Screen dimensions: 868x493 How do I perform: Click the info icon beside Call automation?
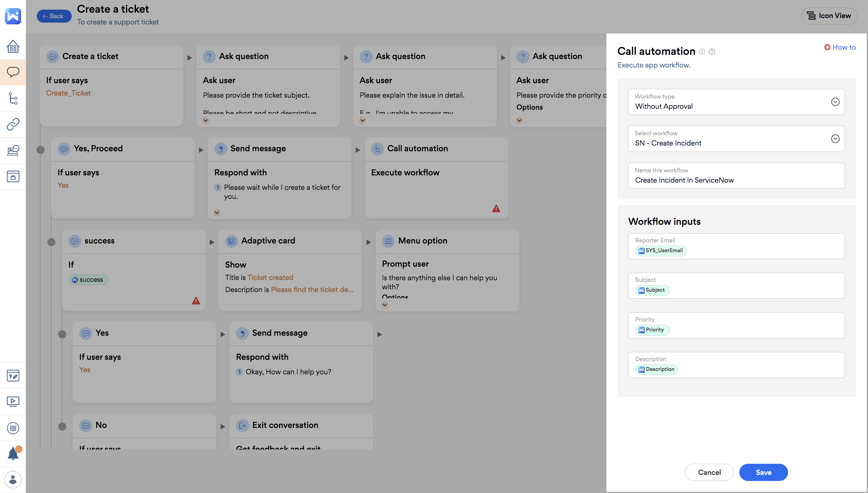pyautogui.click(x=702, y=52)
